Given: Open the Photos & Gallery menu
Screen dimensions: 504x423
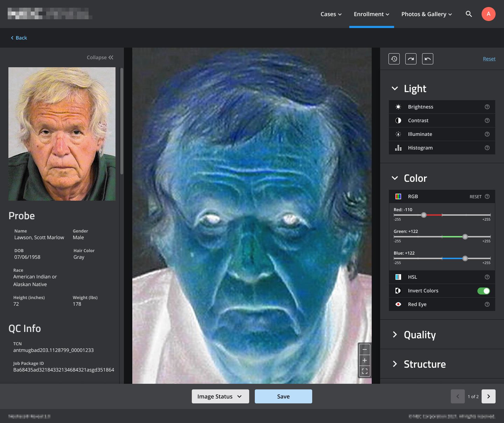Looking at the screenshot, I should click(x=427, y=14).
